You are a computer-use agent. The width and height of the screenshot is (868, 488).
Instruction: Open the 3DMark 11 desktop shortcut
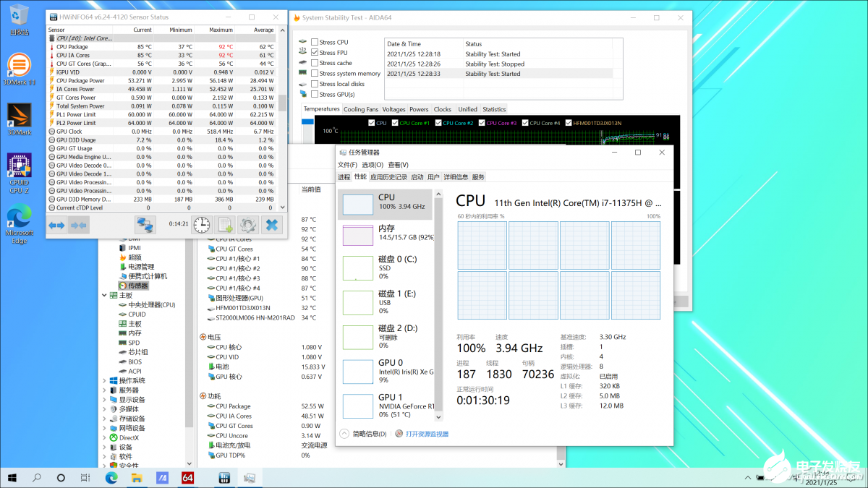(x=19, y=69)
